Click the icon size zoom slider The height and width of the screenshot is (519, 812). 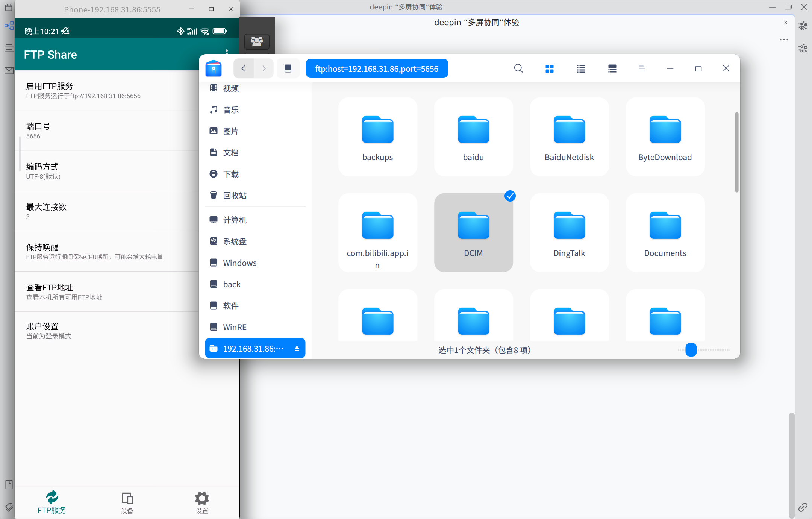click(691, 350)
